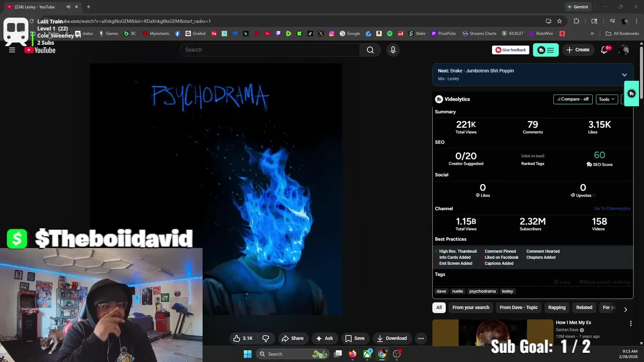Dislike the video with thumbs down

(266, 338)
